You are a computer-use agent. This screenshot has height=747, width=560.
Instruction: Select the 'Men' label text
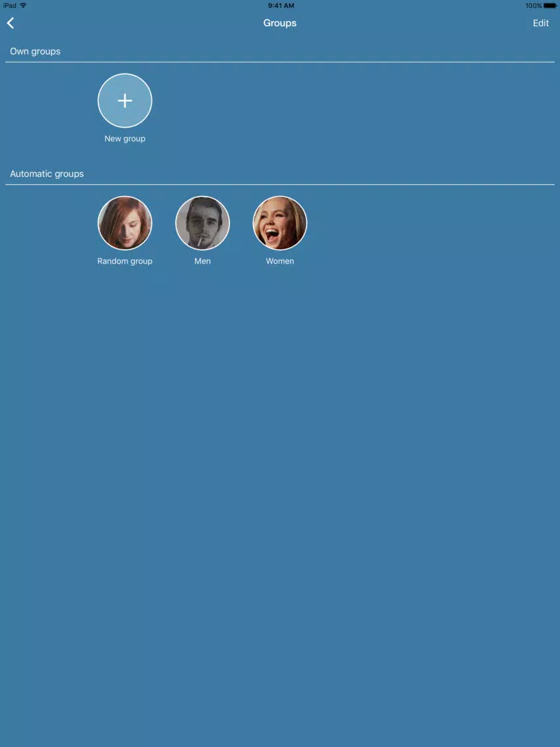click(x=202, y=261)
